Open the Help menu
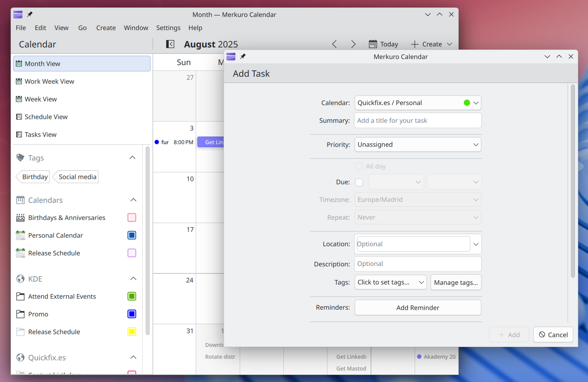Image resolution: width=588 pixels, height=382 pixels. [195, 28]
